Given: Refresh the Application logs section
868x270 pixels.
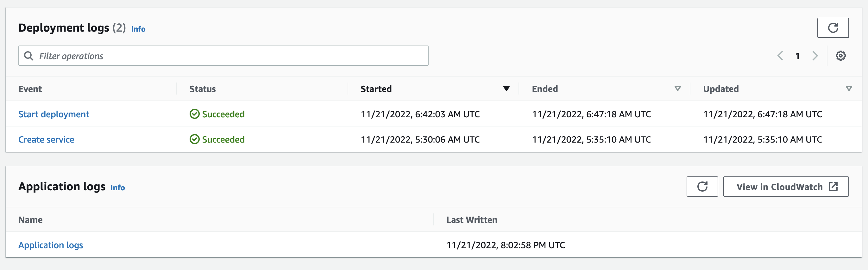Looking at the screenshot, I should point(702,187).
